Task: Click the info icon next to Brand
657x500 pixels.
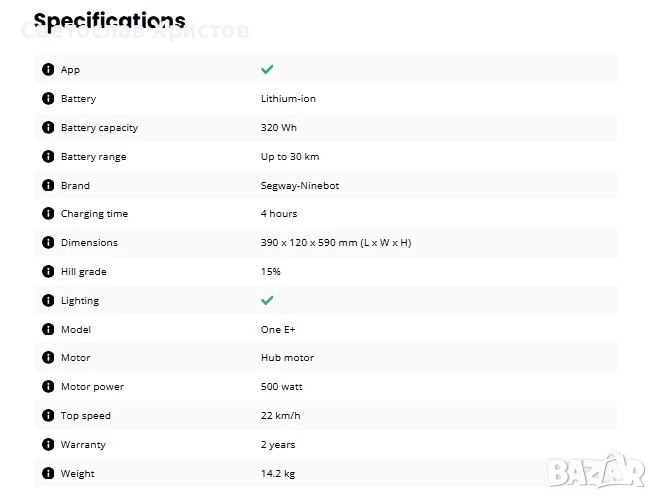Action: [47, 186]
